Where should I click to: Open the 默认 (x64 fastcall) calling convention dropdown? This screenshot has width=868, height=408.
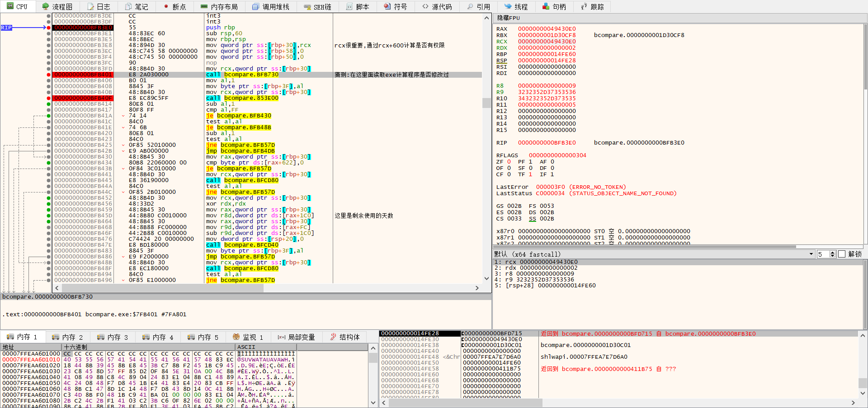click(x=654, y=254)
